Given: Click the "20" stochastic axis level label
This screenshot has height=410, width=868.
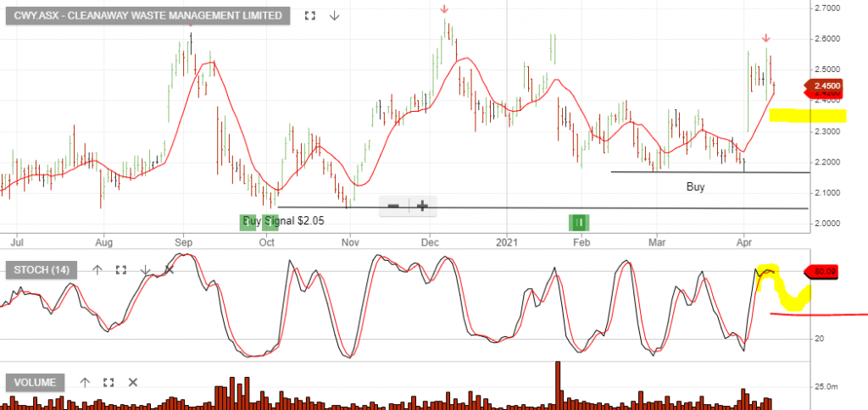Looking at the screenshot, I should (821, 339).
